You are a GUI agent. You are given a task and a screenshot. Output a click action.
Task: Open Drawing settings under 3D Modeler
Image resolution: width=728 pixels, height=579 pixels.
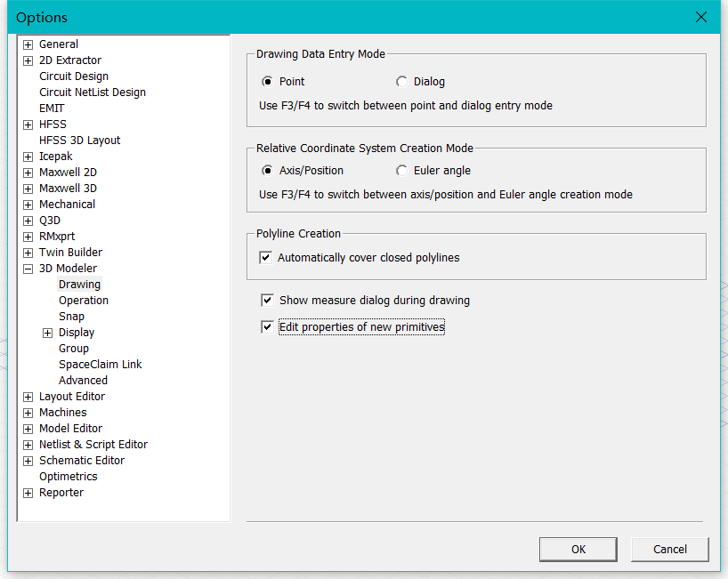[79, 285]
